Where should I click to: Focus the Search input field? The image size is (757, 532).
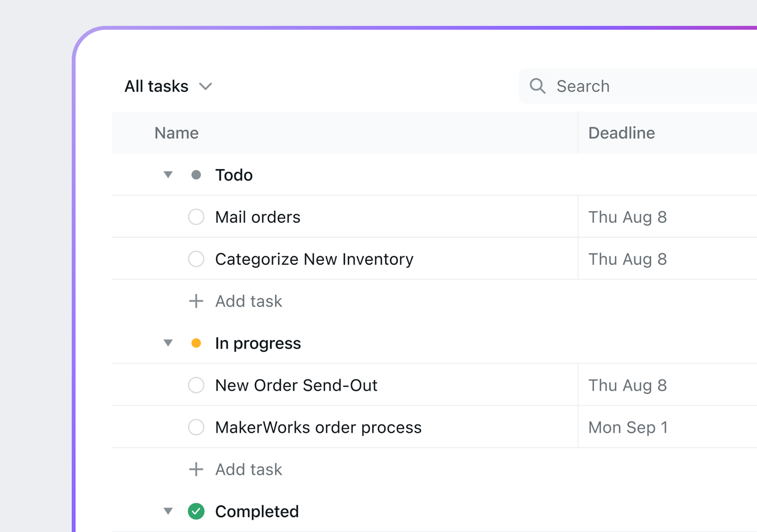pos(640,86)
